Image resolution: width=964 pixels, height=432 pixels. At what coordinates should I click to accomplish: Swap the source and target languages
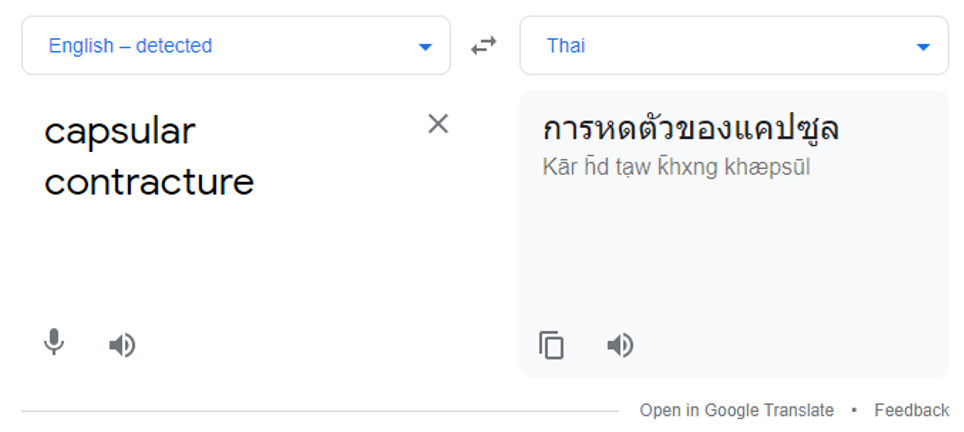pos(484,45)
